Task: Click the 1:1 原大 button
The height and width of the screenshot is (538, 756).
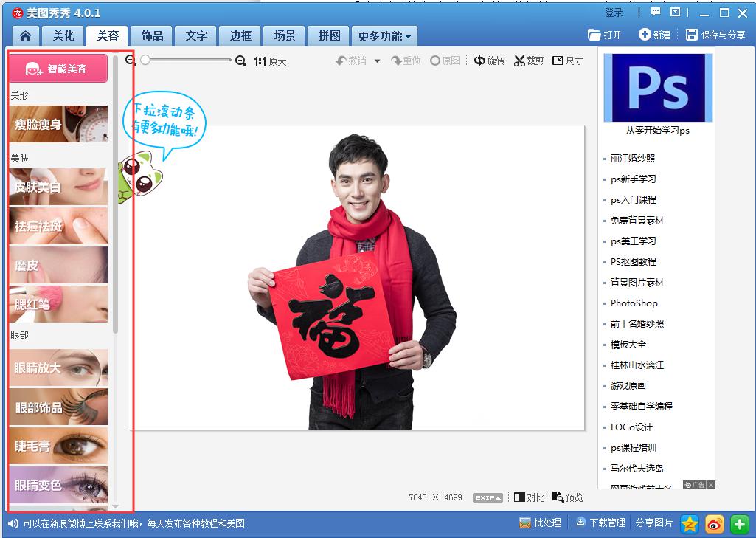Action: 270,61
